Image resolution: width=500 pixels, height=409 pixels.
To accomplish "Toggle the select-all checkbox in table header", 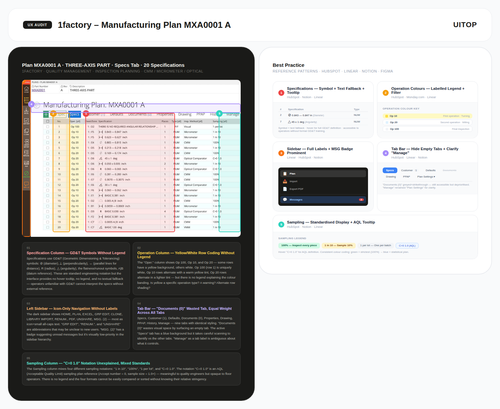I will point(47,121).
